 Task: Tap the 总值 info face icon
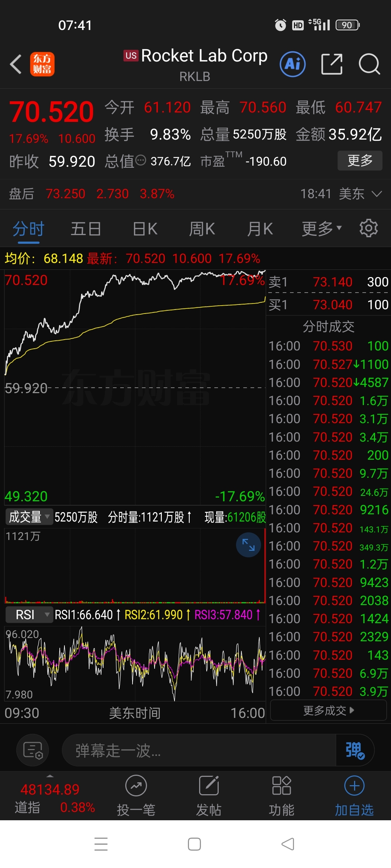click(x=140, y=160)
